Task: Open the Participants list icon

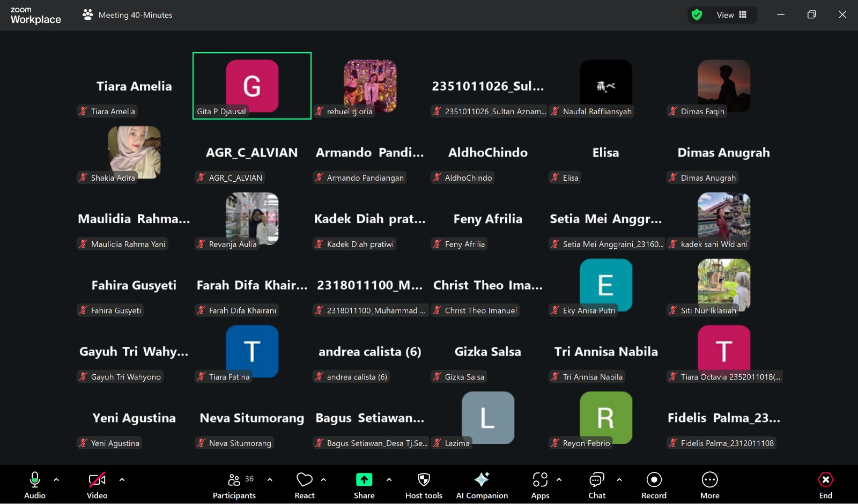Action: tap(234, 479)
